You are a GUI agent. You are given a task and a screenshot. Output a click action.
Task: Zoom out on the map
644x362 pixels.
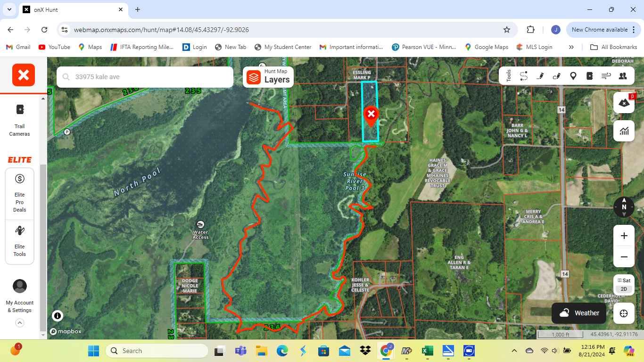624,257
